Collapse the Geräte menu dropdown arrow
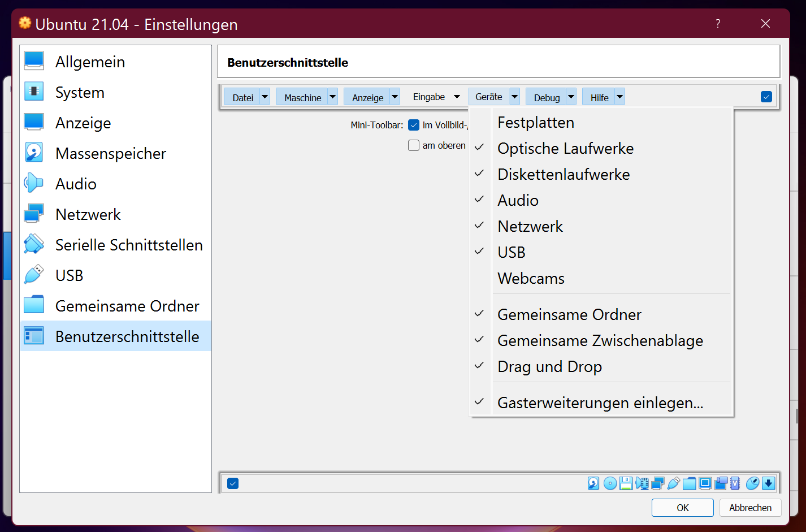The width and height of the screenshot is (806, 532). (515, 97)
